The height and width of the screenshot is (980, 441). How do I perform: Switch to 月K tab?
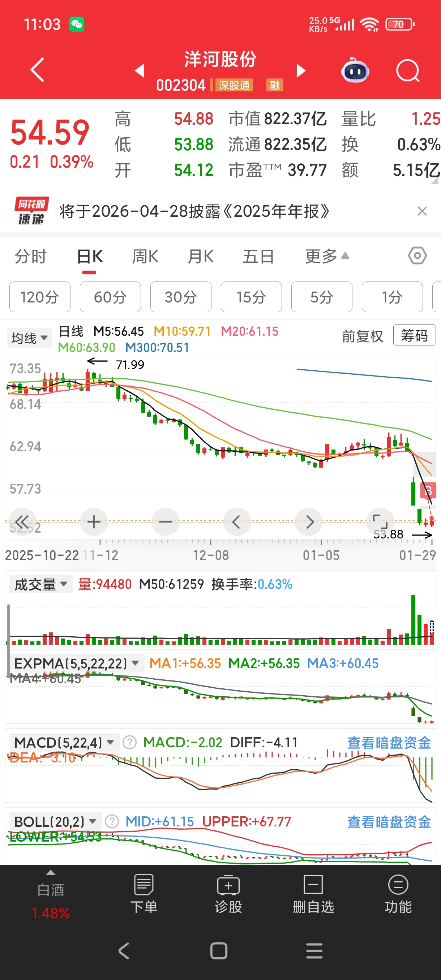(x=201, y=257)
